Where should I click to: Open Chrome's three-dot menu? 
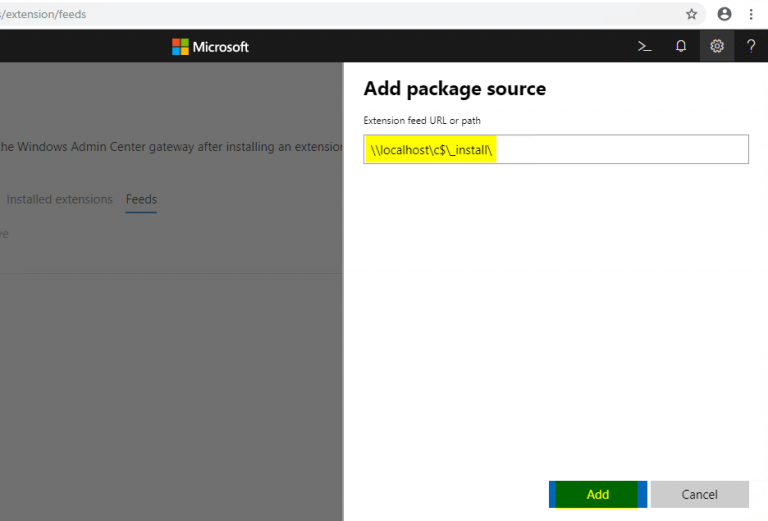point(751,14)
